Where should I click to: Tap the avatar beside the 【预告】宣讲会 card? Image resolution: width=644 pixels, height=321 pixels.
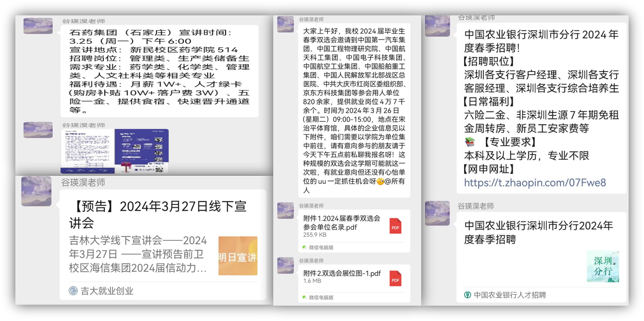click(36, 191)
